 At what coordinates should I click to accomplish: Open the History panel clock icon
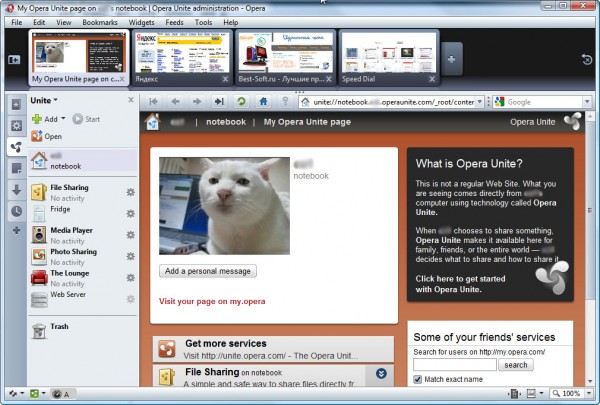tap(16, 211)
